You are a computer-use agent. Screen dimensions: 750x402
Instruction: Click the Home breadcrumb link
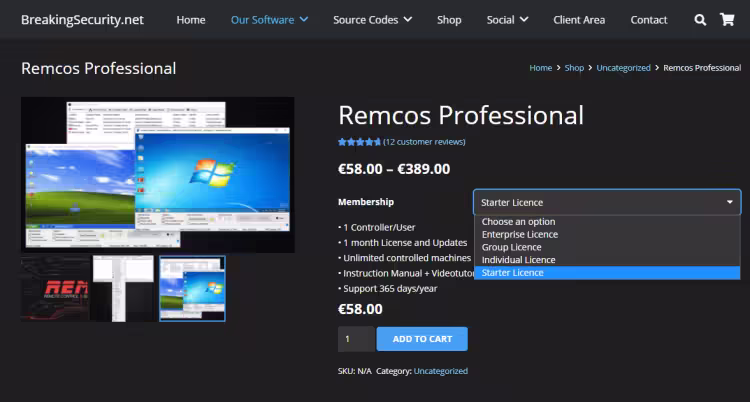pyautogui.click(x=540, y=68)
